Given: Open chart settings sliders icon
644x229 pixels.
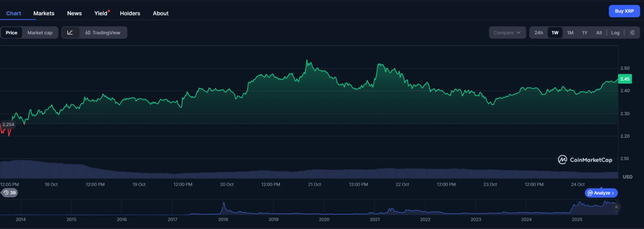Looking at the screenshot, I should (632, 33).
